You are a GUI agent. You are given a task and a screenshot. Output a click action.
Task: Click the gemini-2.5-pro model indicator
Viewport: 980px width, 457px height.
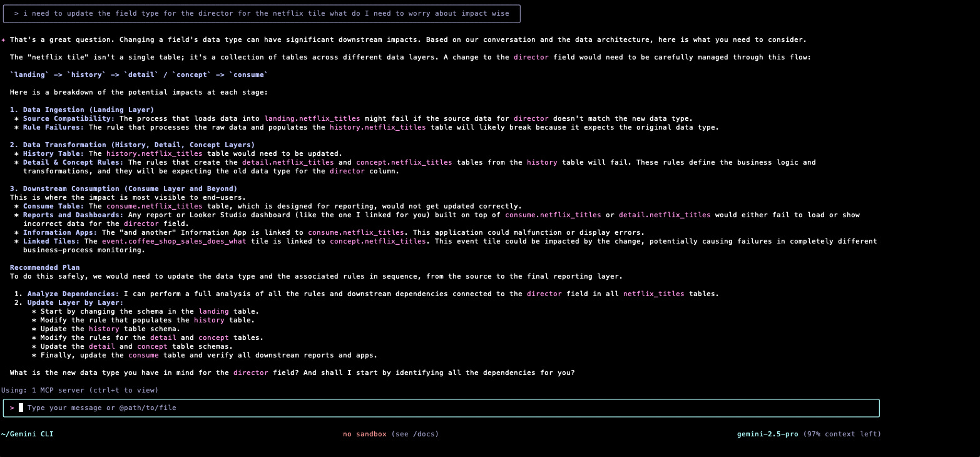[x=767, y=434]
